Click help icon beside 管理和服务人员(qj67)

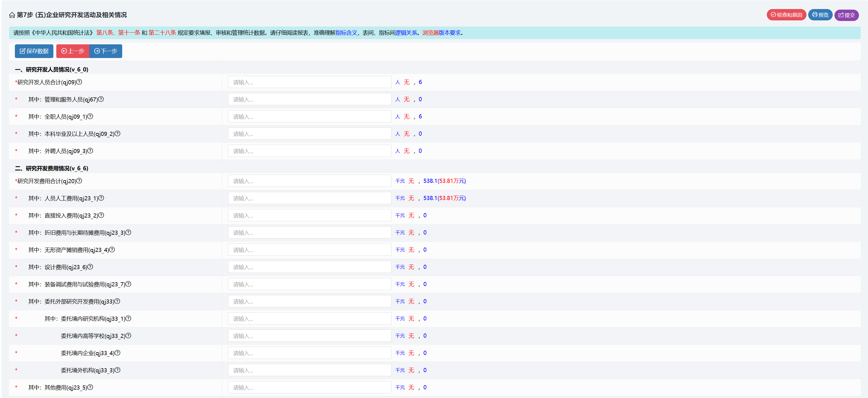(x=101, y=99)
